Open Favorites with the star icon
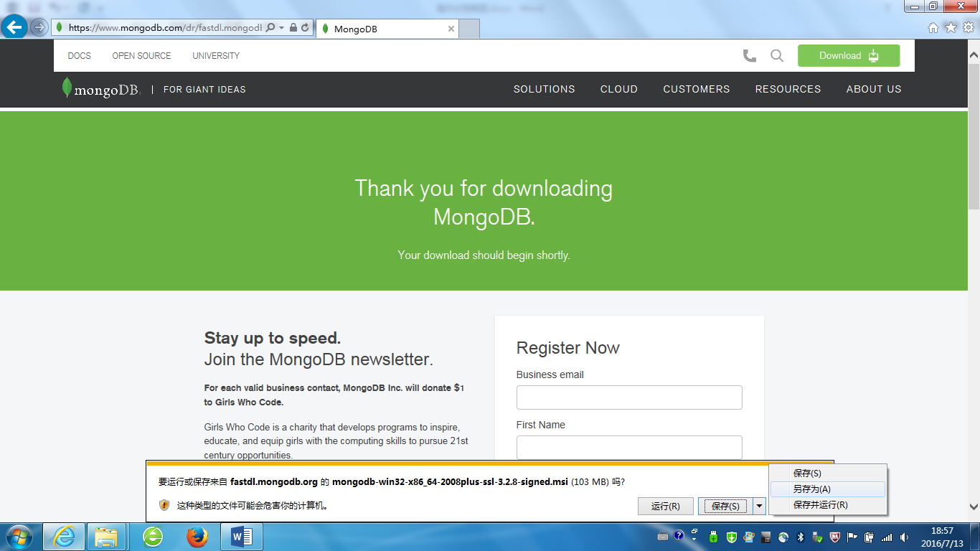Image resolution: width=980 pixels, height=551 pixels. (951, 28)
